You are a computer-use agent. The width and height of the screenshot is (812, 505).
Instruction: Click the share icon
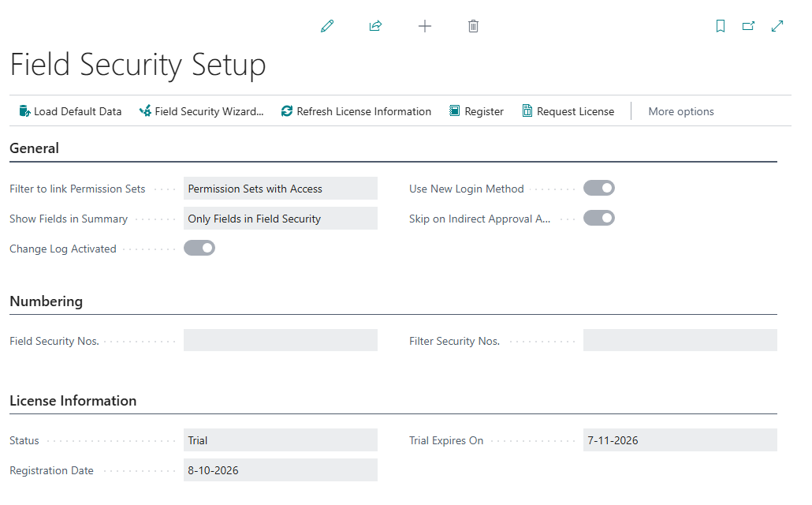point(375,26)
